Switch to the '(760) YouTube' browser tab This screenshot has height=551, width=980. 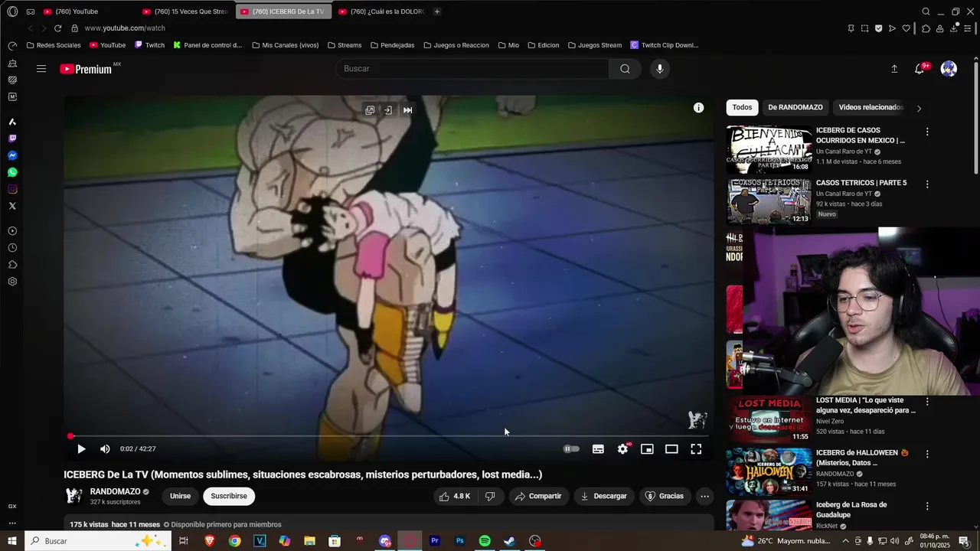pos(88,11)
